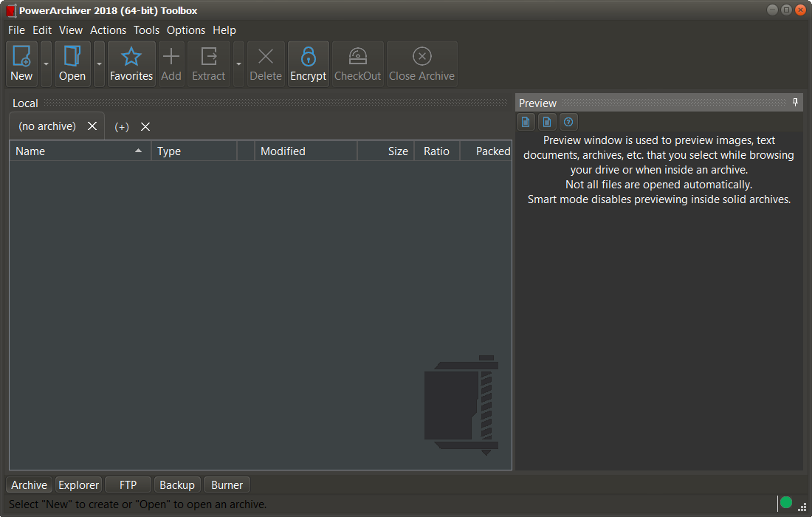This screenshot has width=812, height=517.
Task: Sort by the Modified column header
Action: [306, 151]
